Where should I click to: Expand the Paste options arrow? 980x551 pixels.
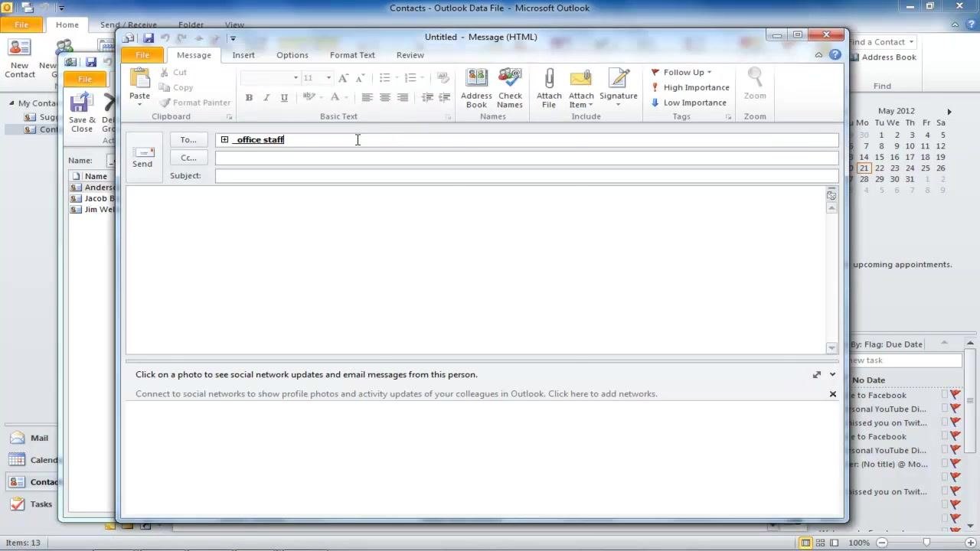click(139, 104)
